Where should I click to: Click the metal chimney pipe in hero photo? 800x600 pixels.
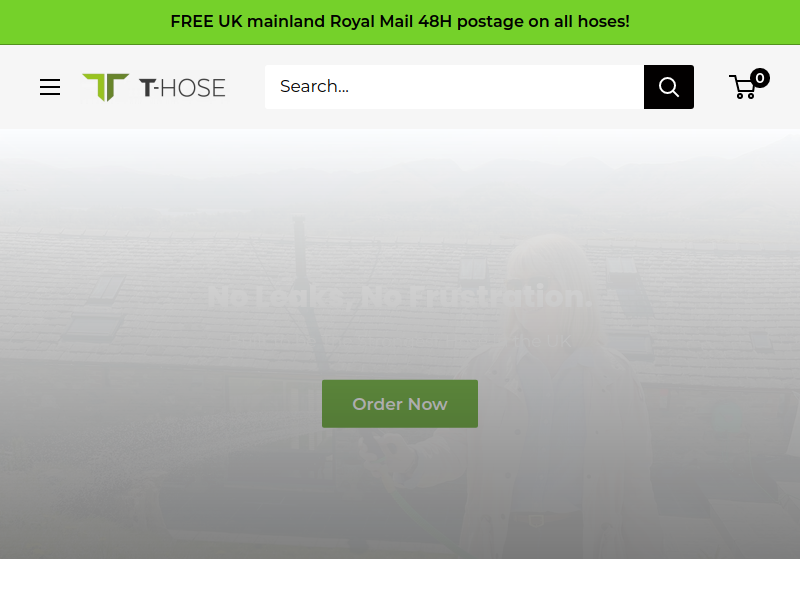(x=301, y=255)
